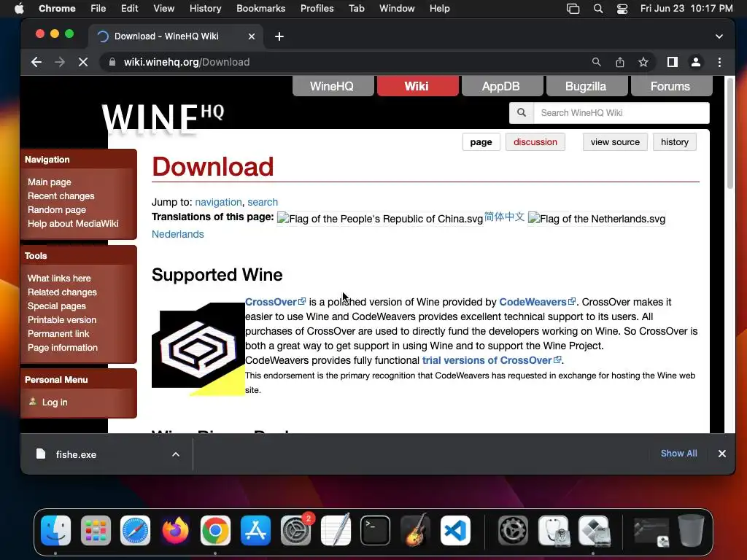Expand the tab search chevron

pos(719,36)
